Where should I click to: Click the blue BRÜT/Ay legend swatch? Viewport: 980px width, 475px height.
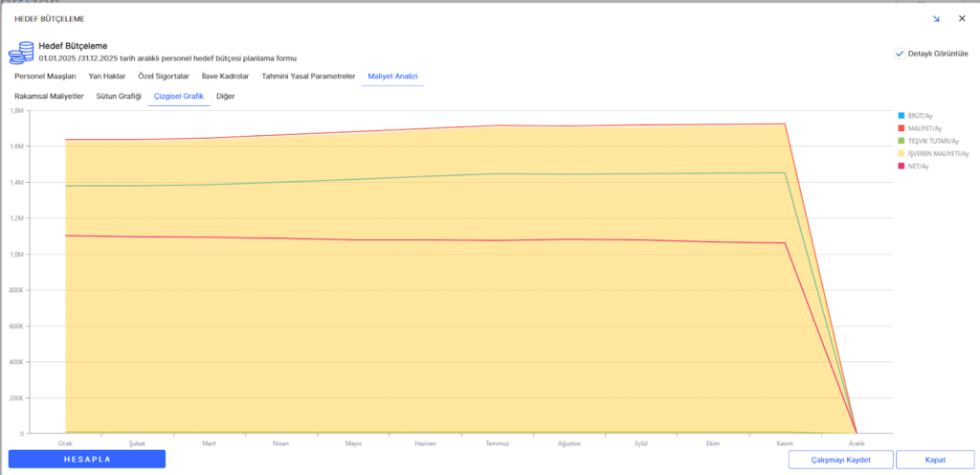pos(901,116)
